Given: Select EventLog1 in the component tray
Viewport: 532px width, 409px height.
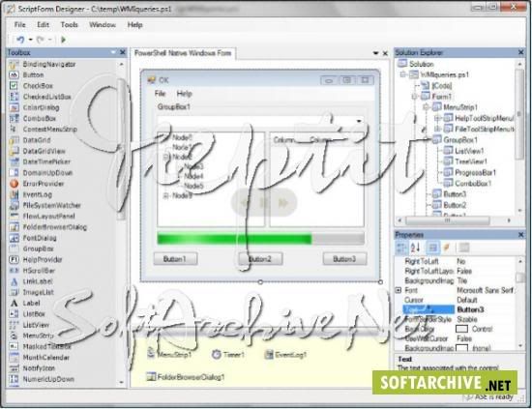Looking at the screenshot, I should tap(285, 355).
